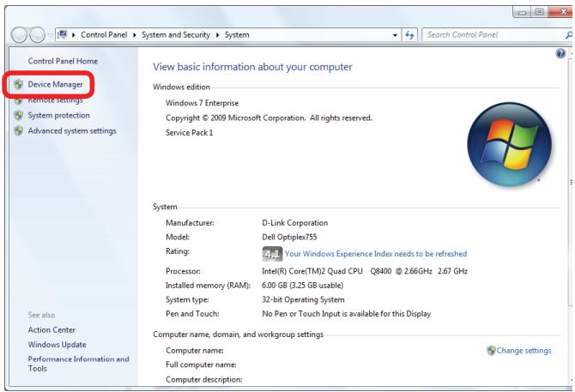Expand arrow after Control Panel breadcrumb
Image resolution: width=575 pixels, height=392 pixels.
coord(134,35)
